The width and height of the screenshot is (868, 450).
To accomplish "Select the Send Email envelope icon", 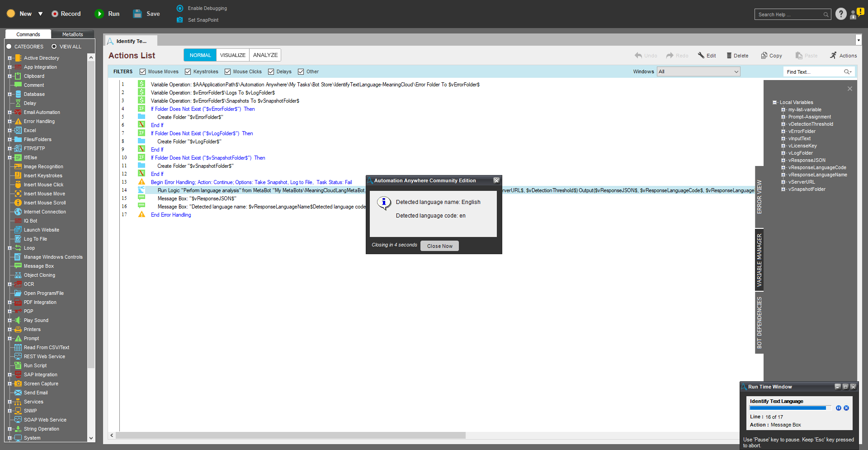I will [18, 393].
